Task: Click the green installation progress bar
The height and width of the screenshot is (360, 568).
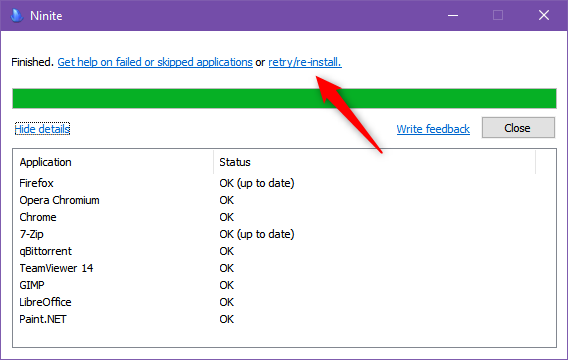Action: pyautogui.click(x=284, y=99)
